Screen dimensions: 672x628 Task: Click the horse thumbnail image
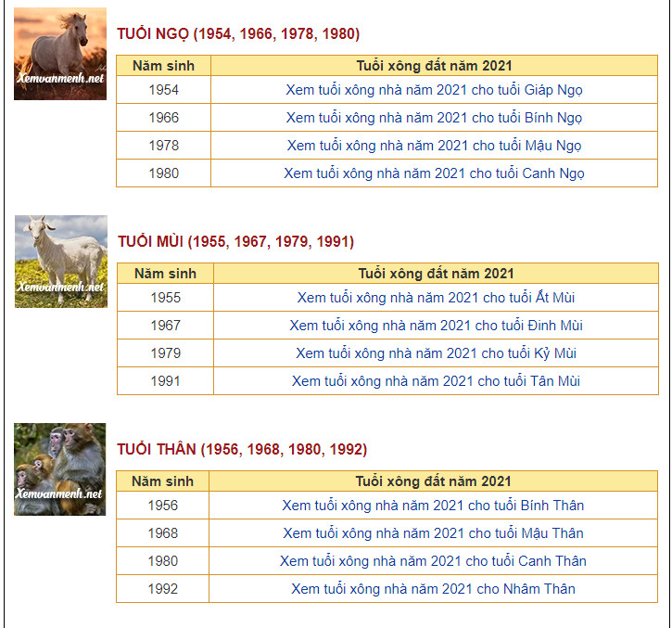[x=60, y=54]
